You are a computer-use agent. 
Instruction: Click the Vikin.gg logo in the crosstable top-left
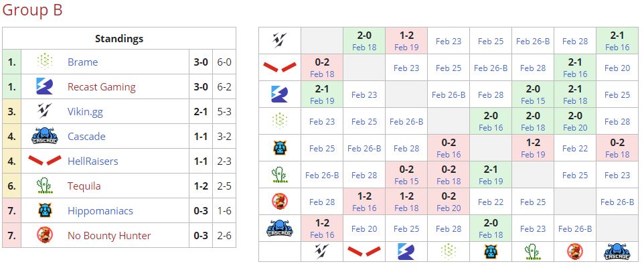280,40
